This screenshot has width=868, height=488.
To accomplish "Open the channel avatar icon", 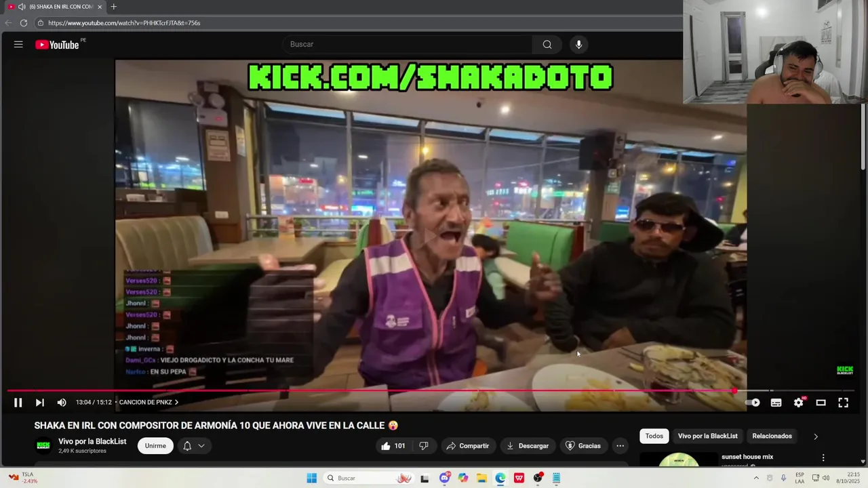I will point(43,445).
